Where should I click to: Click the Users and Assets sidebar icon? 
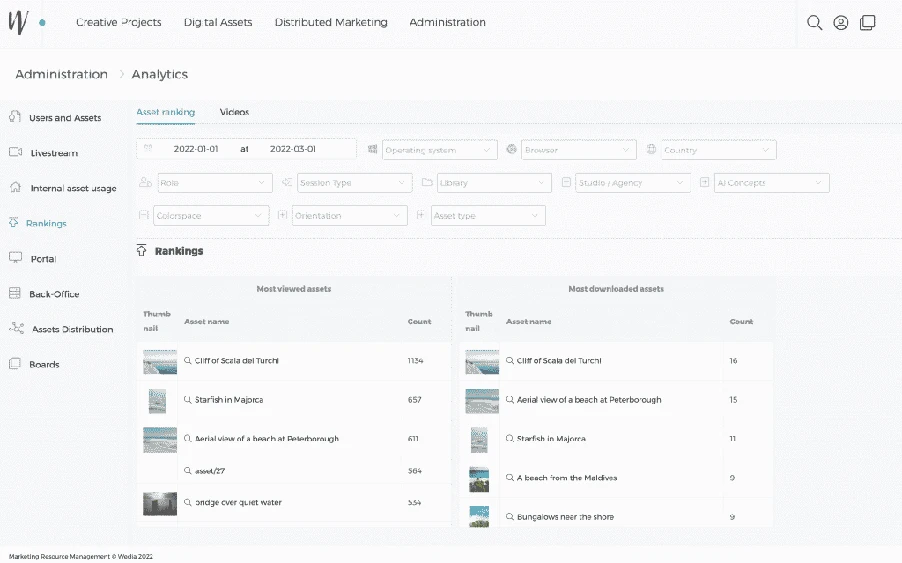(15, 117)
